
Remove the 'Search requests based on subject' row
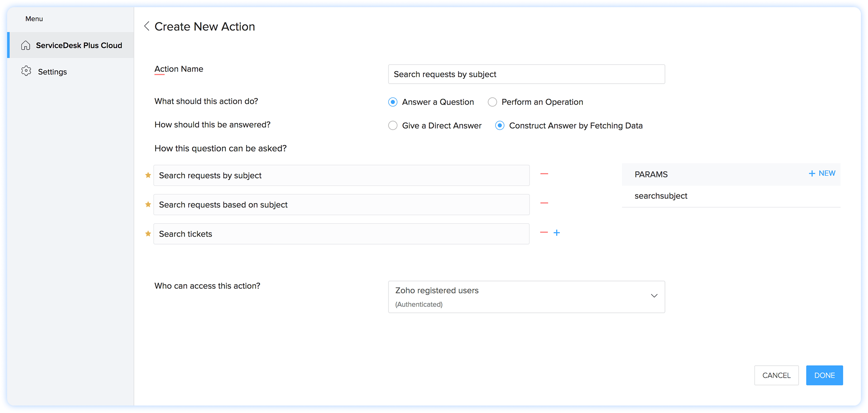pos(544,203)
